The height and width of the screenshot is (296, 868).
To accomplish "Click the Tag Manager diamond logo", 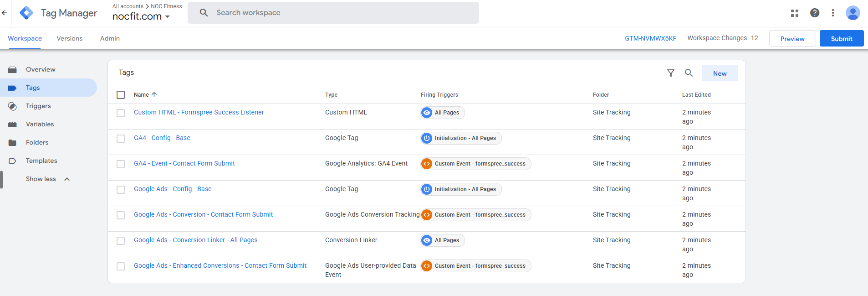I will point(26,13).
